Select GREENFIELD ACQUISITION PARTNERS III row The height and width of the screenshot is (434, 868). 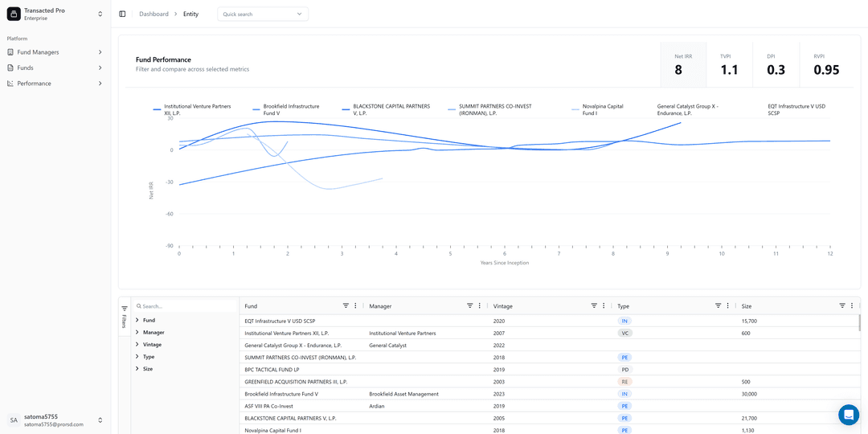tap(550, 382)
